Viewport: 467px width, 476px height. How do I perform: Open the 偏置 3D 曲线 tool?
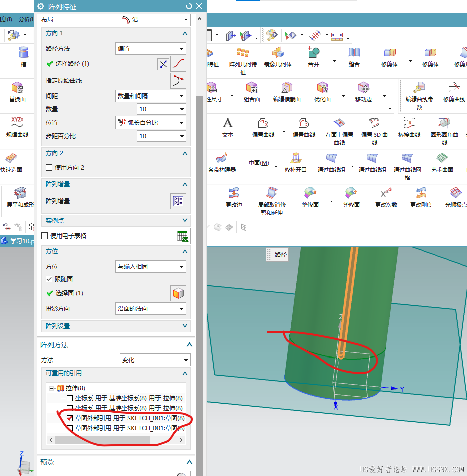(374, 123)
